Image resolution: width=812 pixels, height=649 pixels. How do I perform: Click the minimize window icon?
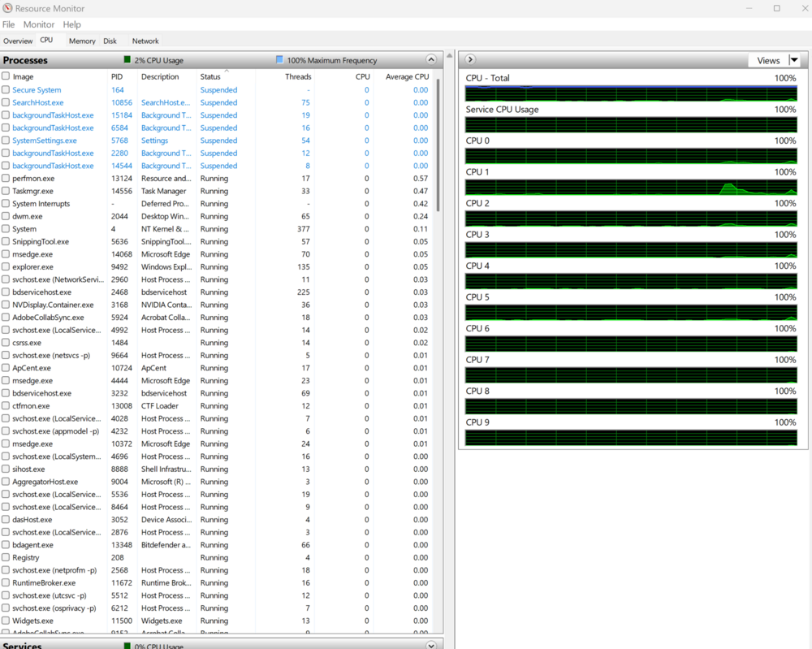[749, 8]
